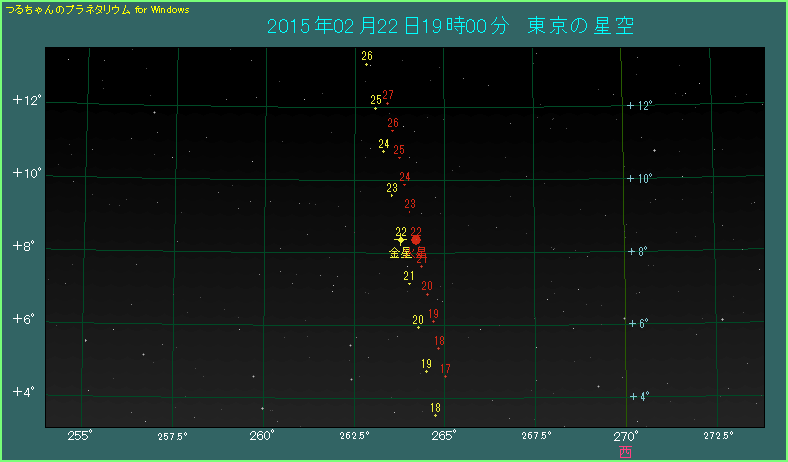Viewport: 788px width, 462px height.
Task: Select the yellow Venus position labeled 26
Action: [x=367, y=57]
